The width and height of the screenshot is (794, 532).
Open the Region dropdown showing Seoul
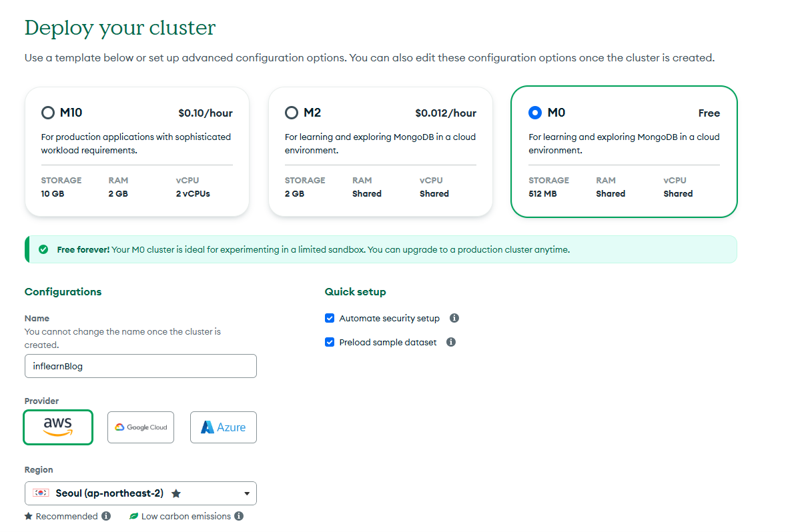tap(141, 493)
